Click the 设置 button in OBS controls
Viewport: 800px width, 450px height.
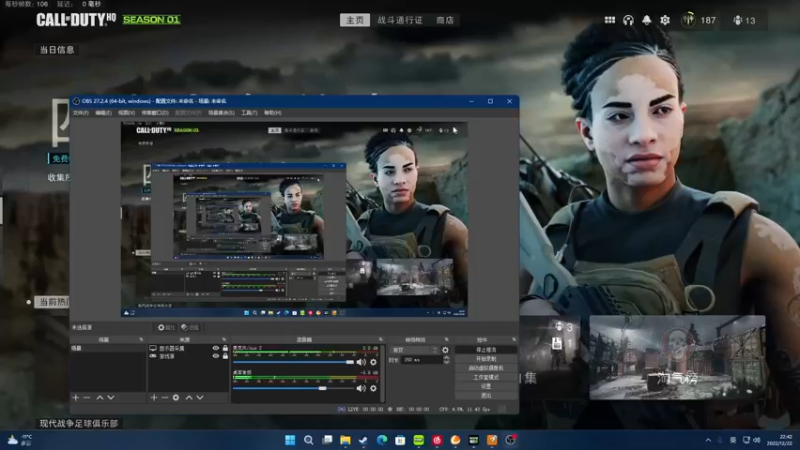tap(486, 386)
